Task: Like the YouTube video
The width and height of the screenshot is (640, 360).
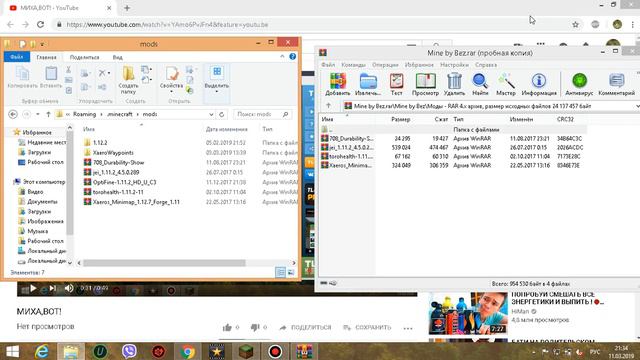Action: click(227, 327)
